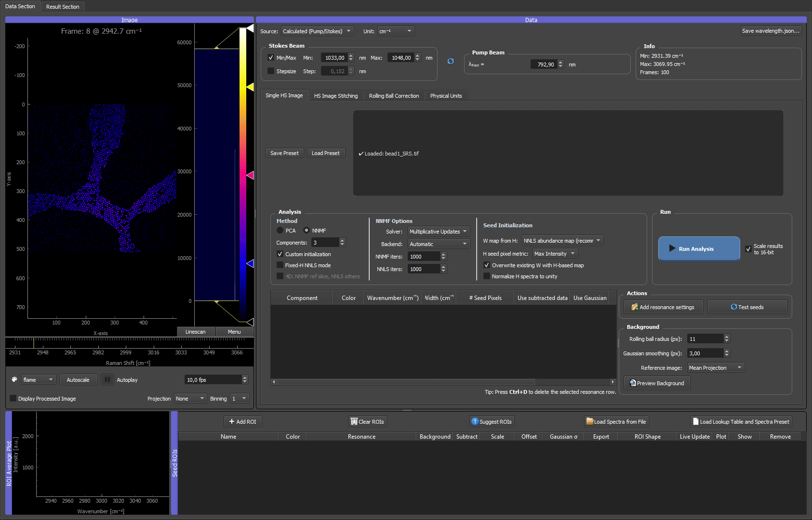Click the refresh icon beside Stokes Beam
Screen dimensions: 812x520
coord(451,61)
